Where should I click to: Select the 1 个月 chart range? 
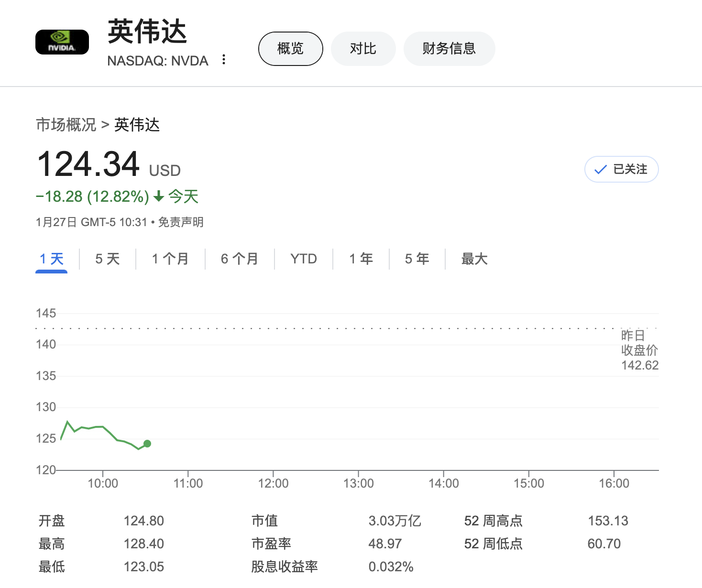(170, 259)
